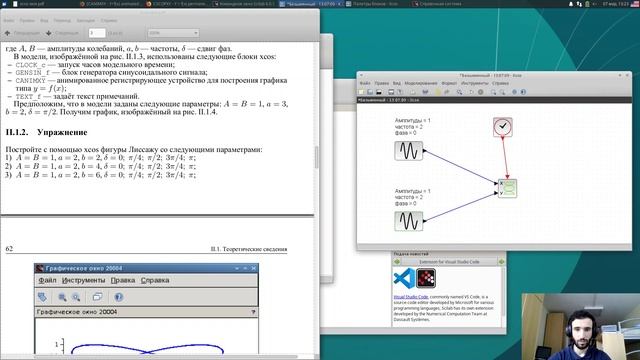Click the Visual Studio Code logo in news feed
640x360 pixels.
tap(404, 278)
